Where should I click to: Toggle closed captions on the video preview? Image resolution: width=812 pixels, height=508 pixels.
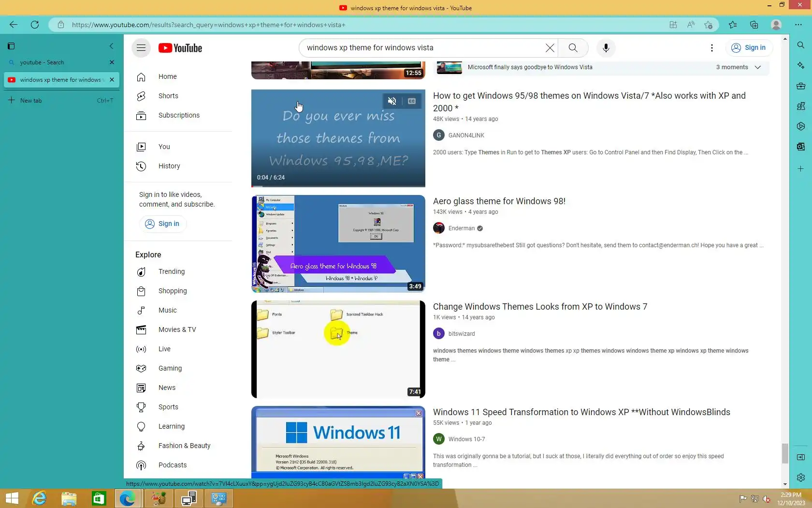coord(412,101)
